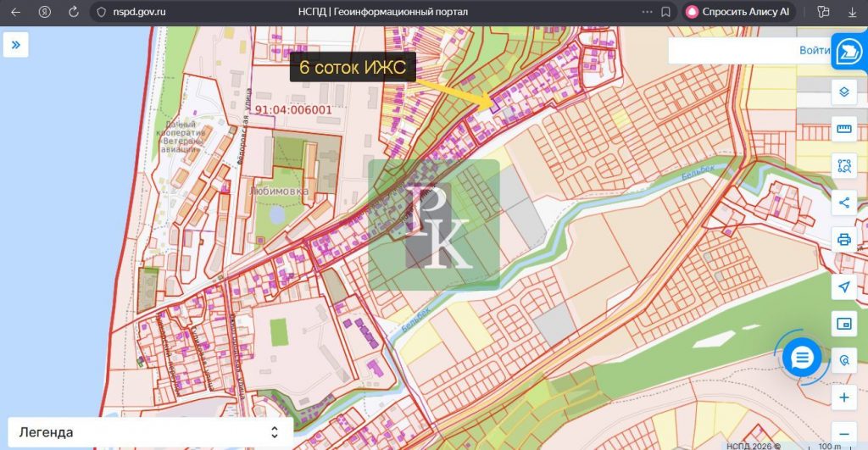This screenshot has height=450, width=868.
Task: Expand the left sidebar with double chevron
Action: coord(16,44)
